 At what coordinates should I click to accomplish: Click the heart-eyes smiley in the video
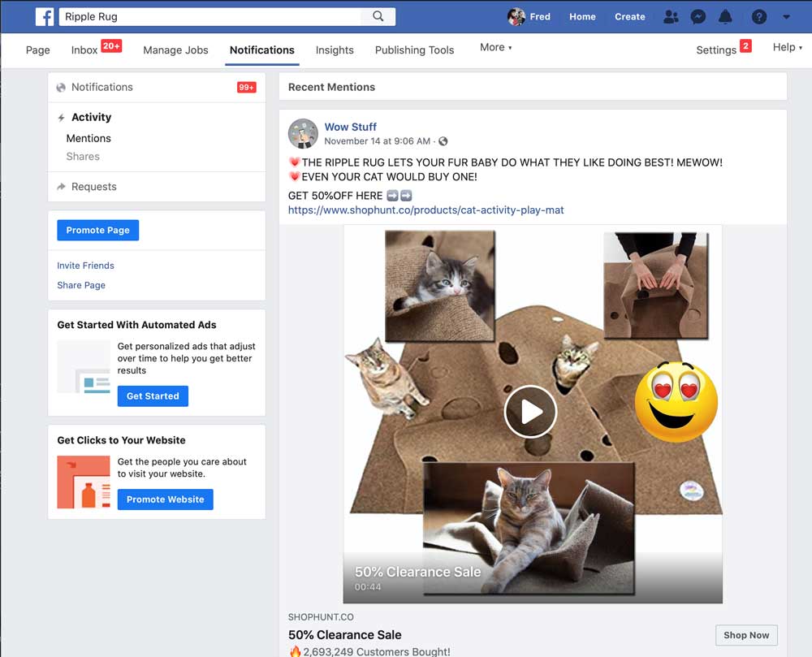[x=676, y=402]
